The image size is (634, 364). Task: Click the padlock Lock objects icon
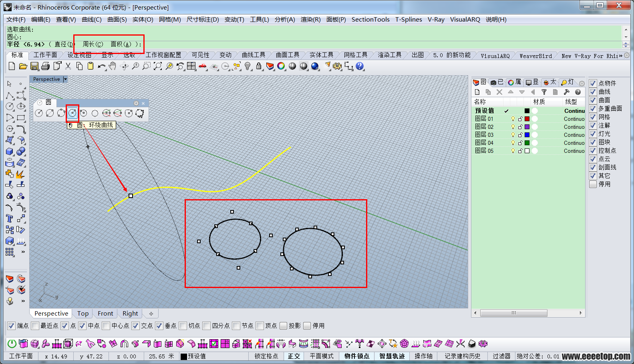(x=259, y=66)
